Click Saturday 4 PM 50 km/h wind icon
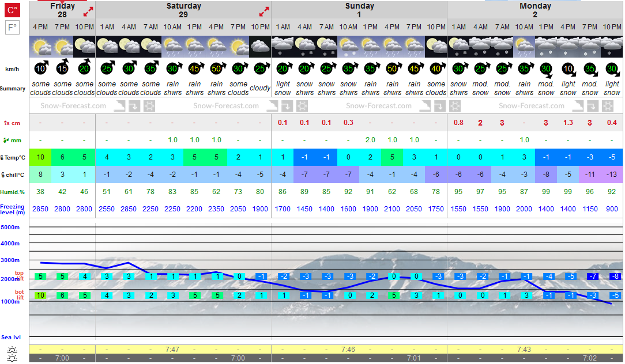625x364 pixels. click(x=217, y=68)
